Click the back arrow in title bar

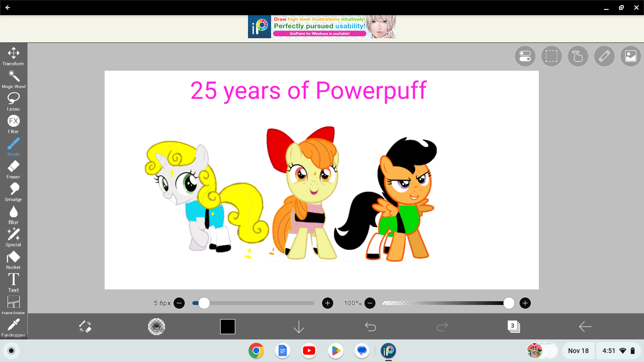[8, 8]
